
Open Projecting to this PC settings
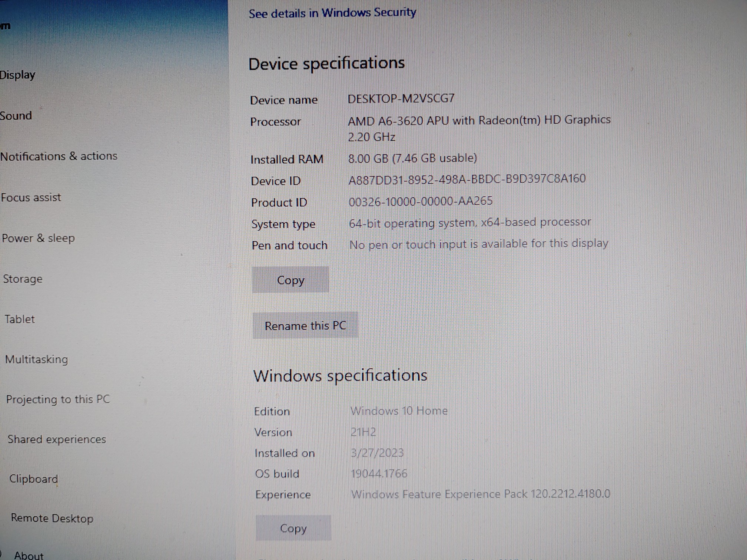58,399
